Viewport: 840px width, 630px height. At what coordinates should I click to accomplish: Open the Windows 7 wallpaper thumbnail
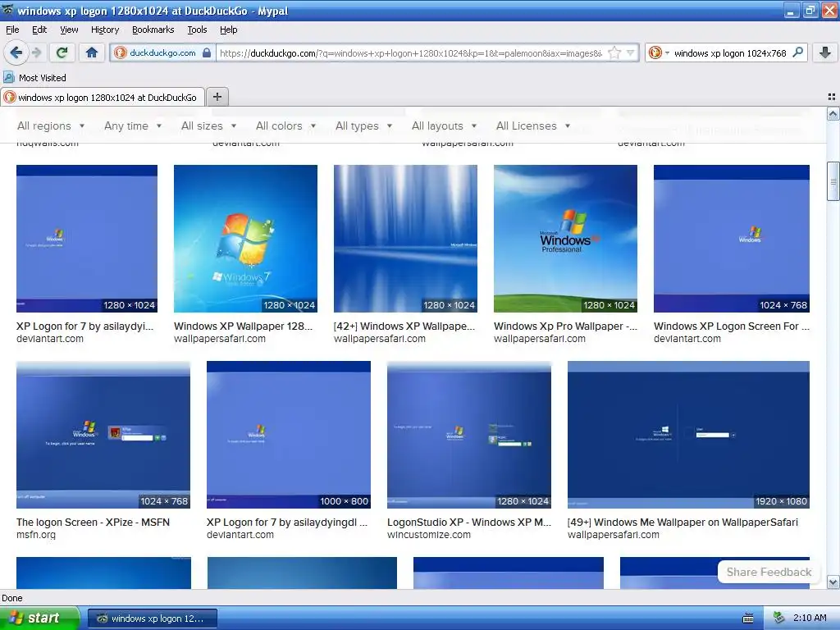(x=245, y=239)
